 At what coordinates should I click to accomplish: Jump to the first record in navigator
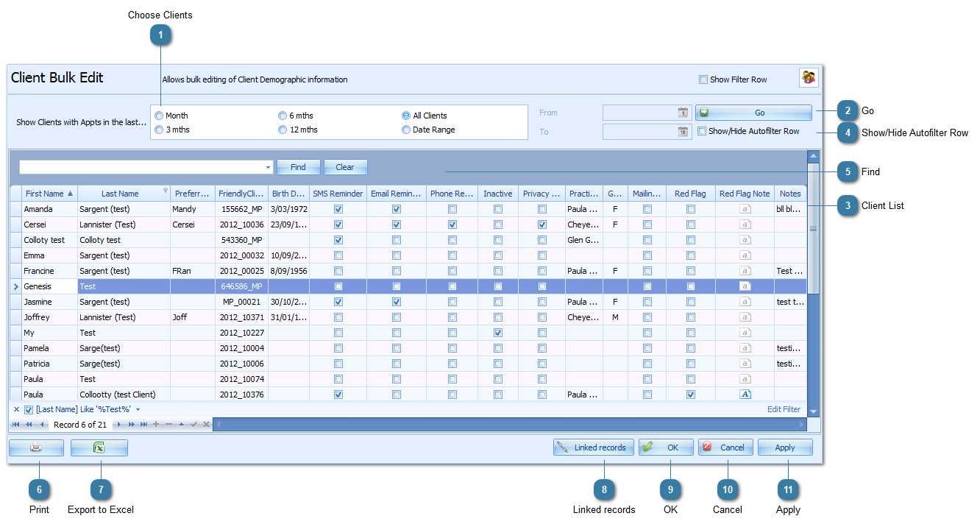point(16,425)
